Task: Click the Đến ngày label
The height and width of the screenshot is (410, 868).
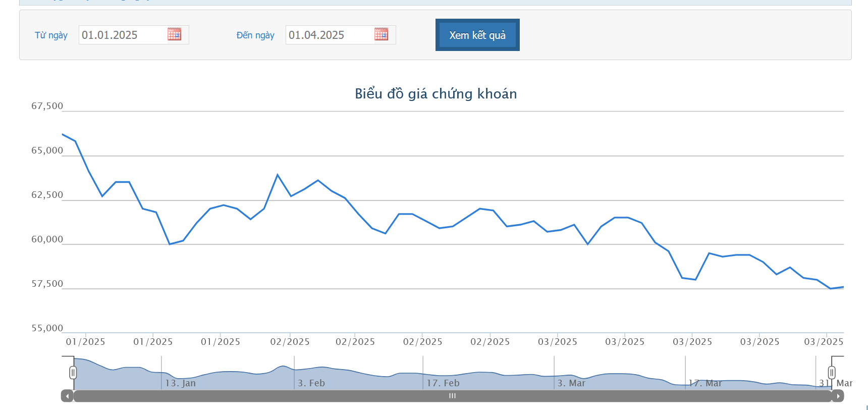Action: click(255, 35)
